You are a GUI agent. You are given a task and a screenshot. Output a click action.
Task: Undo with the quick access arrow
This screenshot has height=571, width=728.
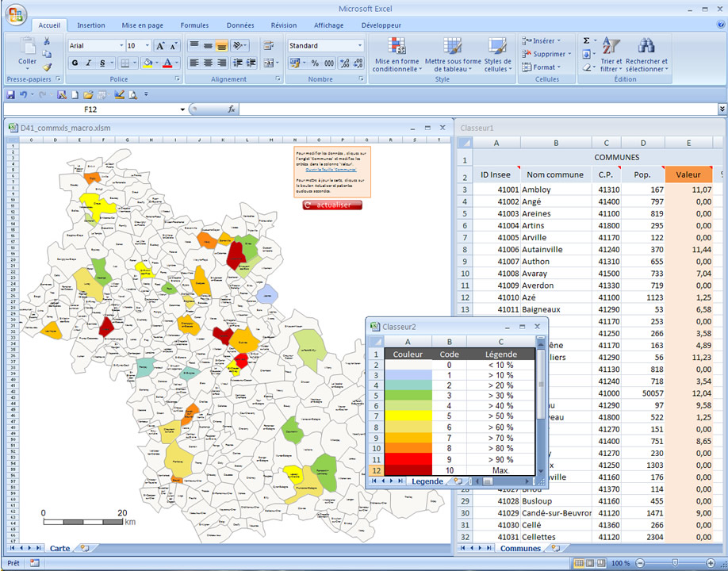click(x=23, y=94)
